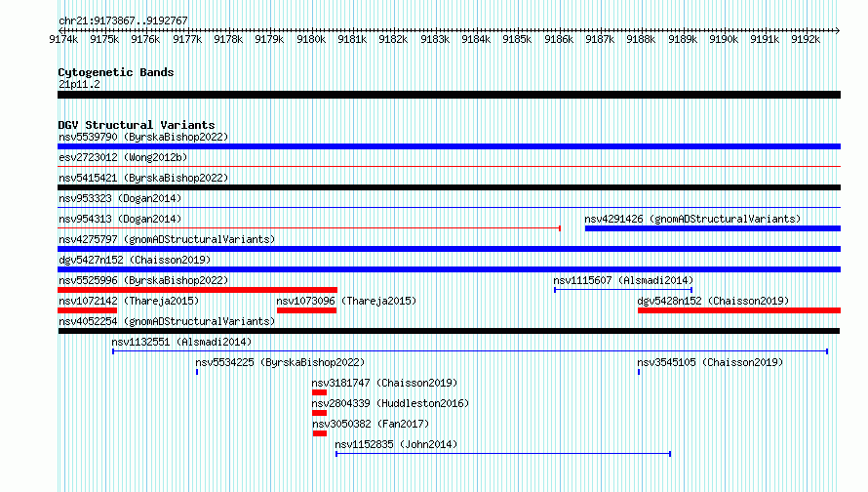Click the blue line glyph under nsv1152835
Viewport: 868px width, 492px height.
503,454
